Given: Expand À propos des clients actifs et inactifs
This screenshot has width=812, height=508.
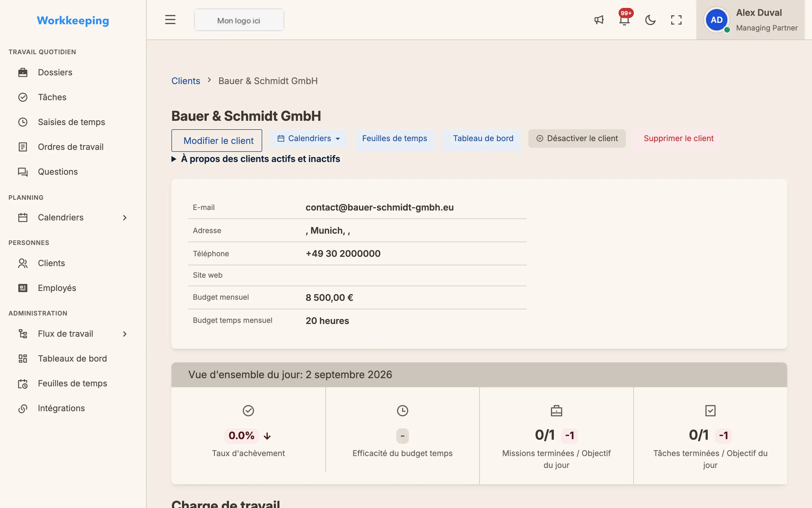Looking at the screenshot, I should tap(256, 159).
